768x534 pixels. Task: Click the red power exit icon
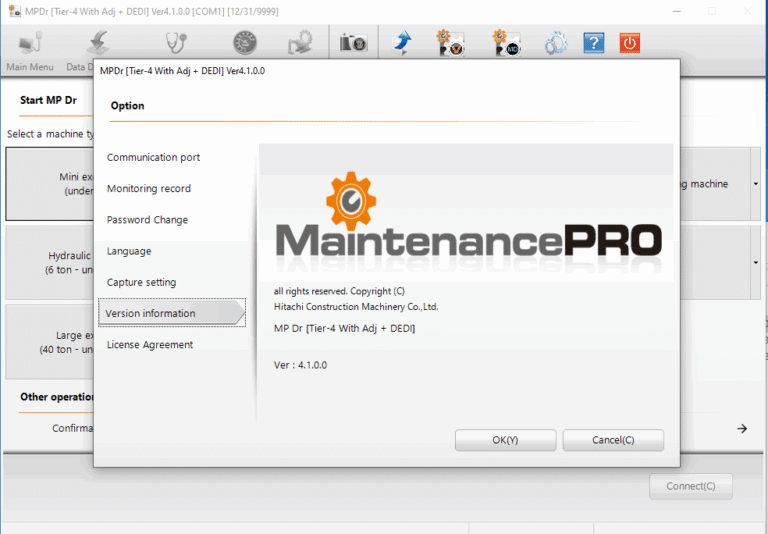click(630, 43)
